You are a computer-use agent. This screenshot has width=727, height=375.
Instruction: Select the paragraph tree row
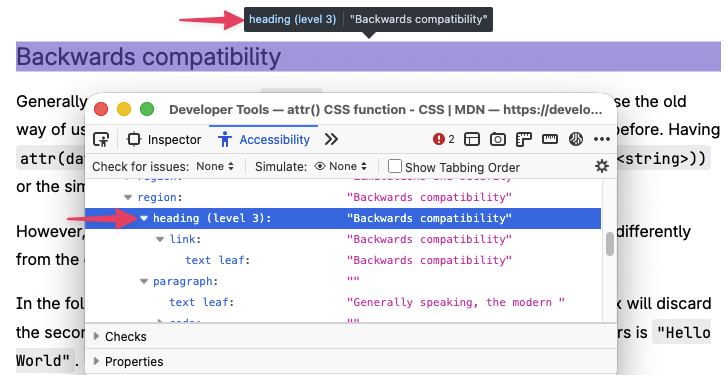(x=343, y=281)
